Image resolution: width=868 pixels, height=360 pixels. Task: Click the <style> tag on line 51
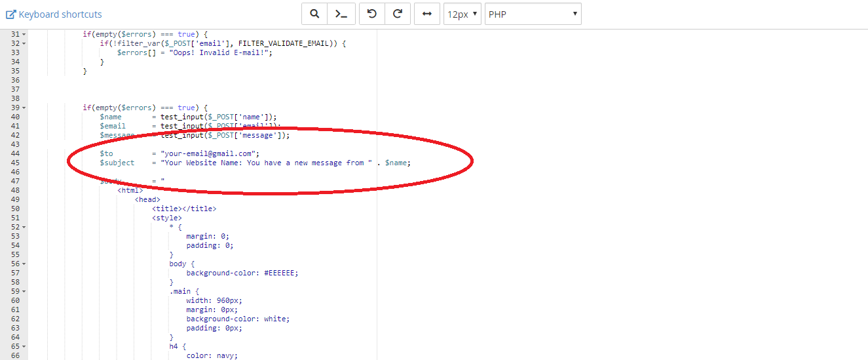[x=167, y=218]
